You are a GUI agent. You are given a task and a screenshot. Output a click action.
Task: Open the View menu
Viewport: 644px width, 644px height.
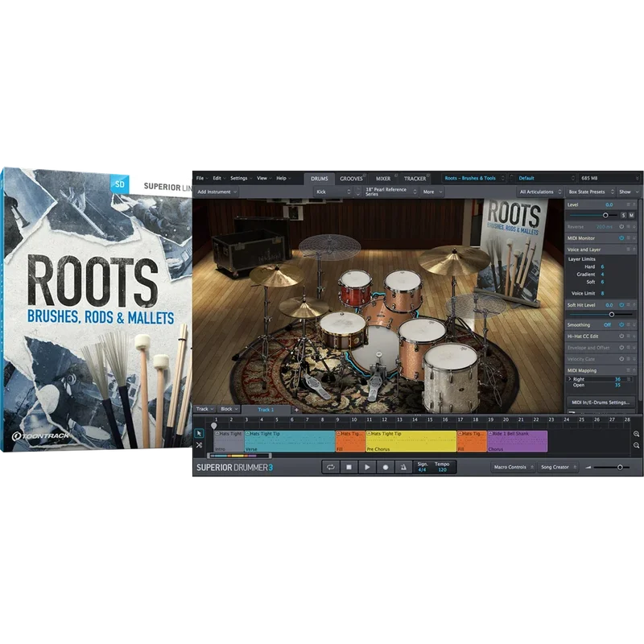[264, 178]
